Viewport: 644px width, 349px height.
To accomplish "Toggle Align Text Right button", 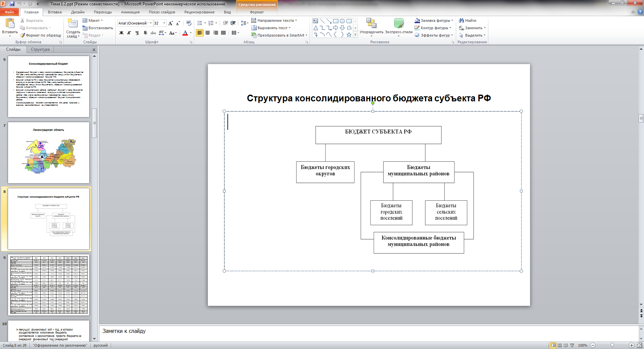I will point(215,33).
